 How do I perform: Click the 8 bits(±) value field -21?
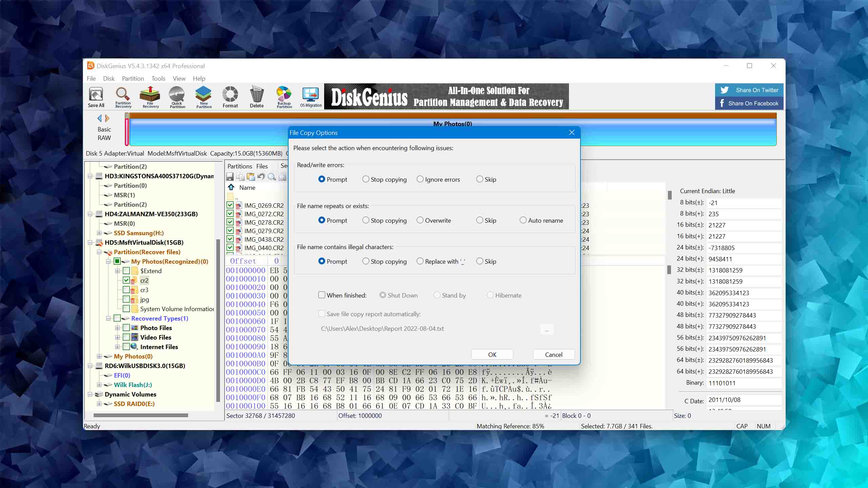pyautogui.click(x=744, y=203)
